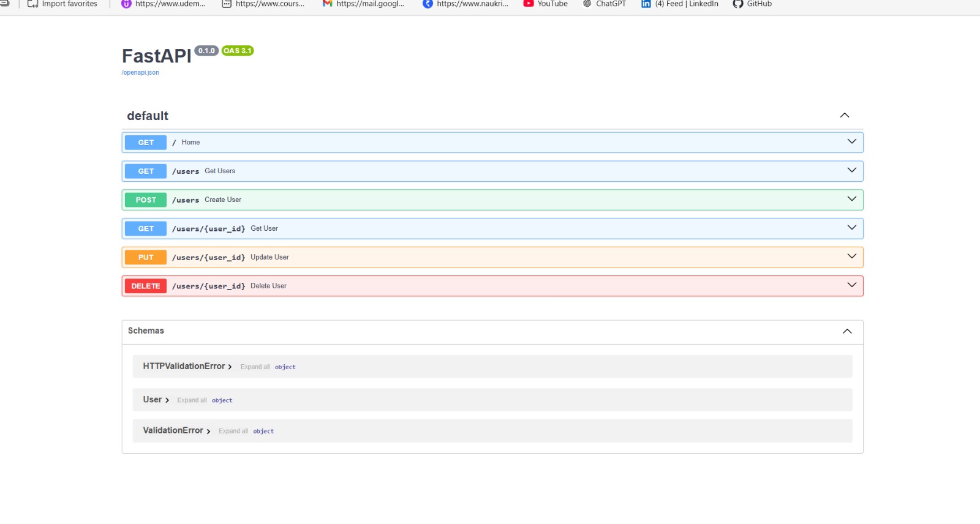Screen dimensions: 980x524
Task: Expand the User schema arrow
Action: 167,400
